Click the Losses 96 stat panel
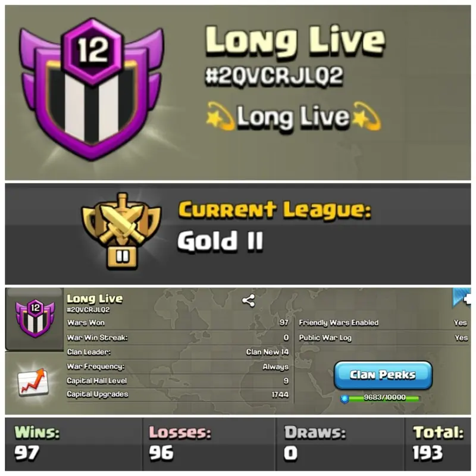The height and width of the screenshot is (476, 476). tap(209, 444)
